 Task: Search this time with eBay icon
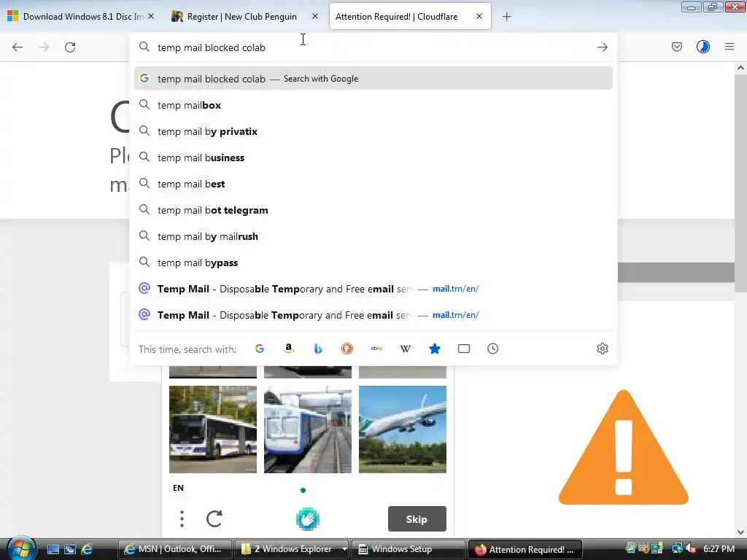pos(376,349)
